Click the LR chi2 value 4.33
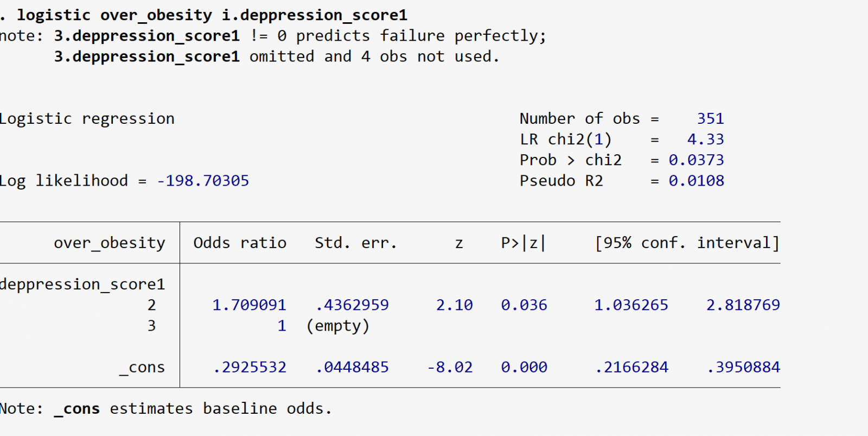Image resolution: width=868 pixels, height=436 pixels. coord(705,140)
